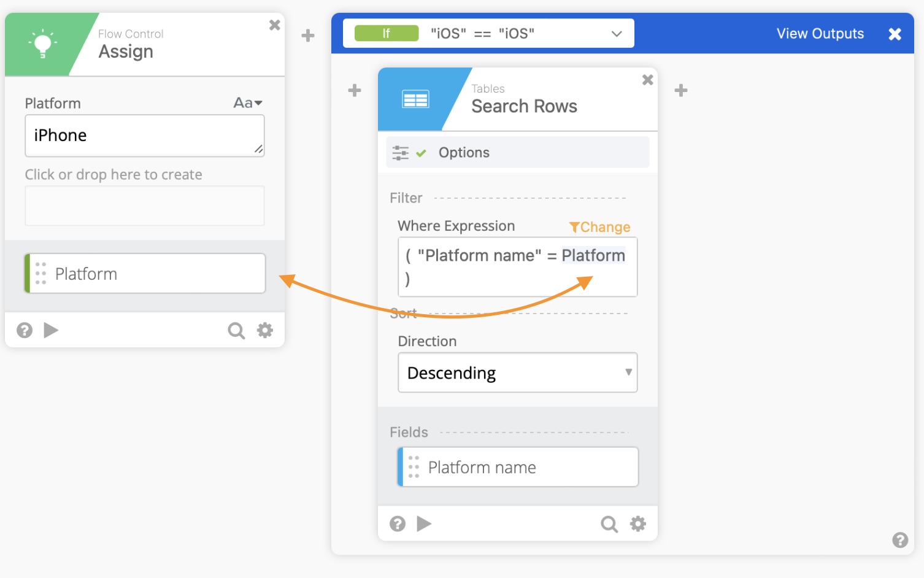
Task: Expand the If condition dropdown
Action: [617, 34]
